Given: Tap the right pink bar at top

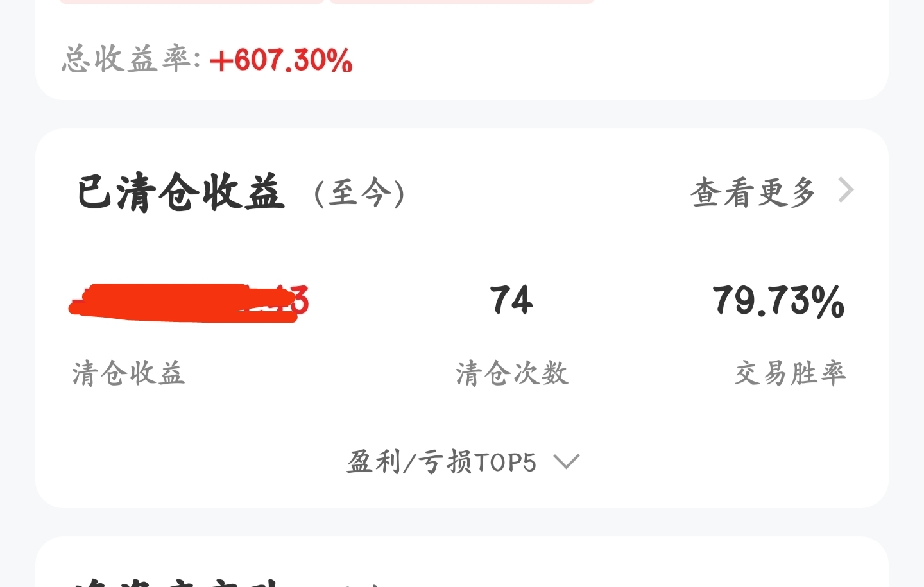Looking at the screenshot, I should coord(462,2).
